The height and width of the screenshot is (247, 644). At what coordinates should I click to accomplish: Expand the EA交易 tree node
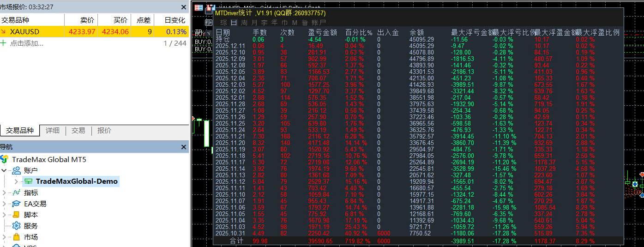[x=4, y=204]
